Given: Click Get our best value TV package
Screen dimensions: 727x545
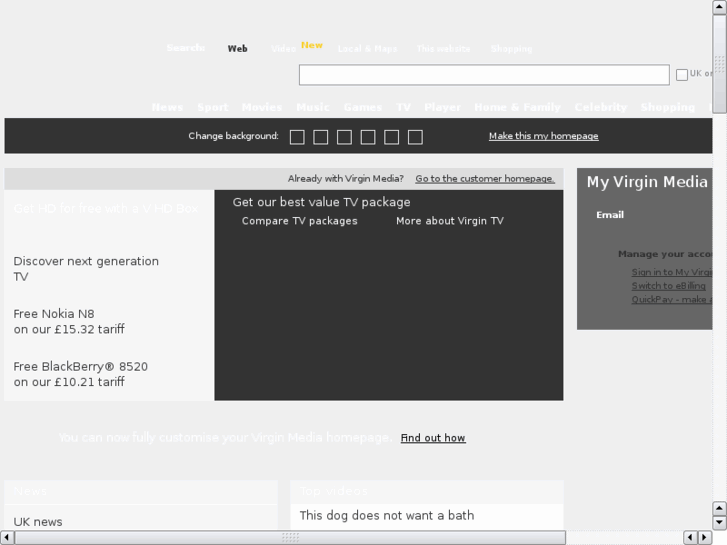Looking at the screenshot, I should coord(321,202).
